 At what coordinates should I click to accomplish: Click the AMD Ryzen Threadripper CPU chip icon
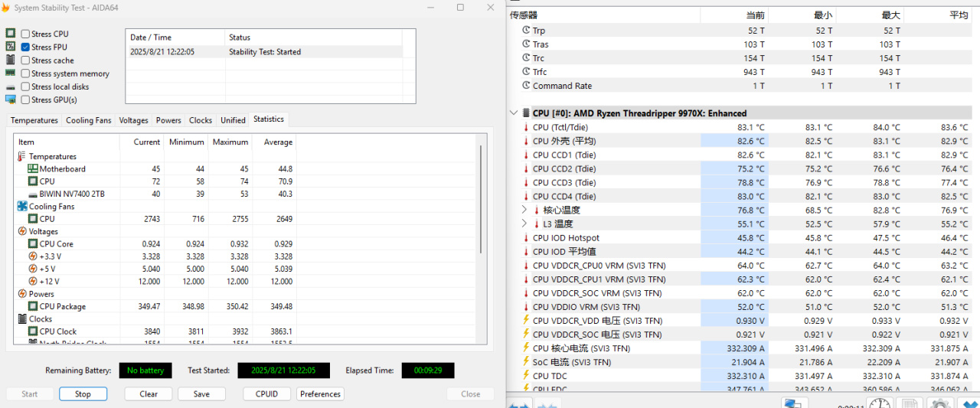pyautogui.click(x=526, y=113)
